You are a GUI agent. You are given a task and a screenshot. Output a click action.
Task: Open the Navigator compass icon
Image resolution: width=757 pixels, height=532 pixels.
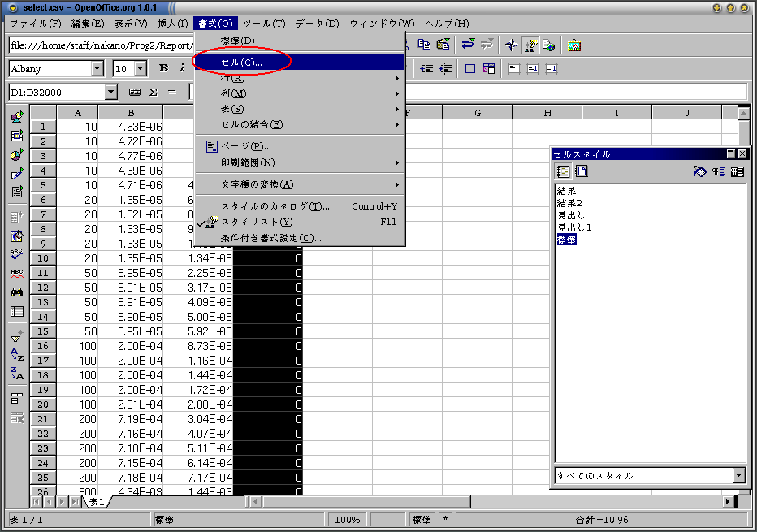pyautogui.click(x=512, y=45)
